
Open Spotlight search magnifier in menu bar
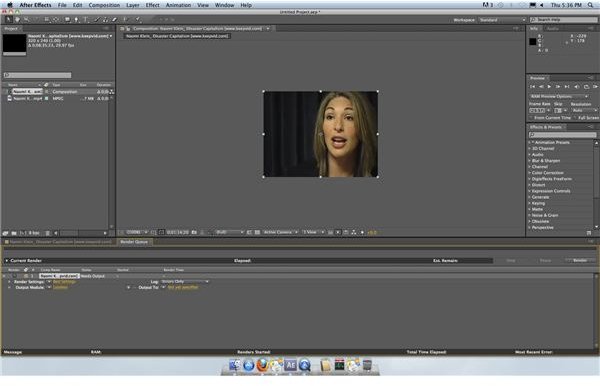(591, 5)
